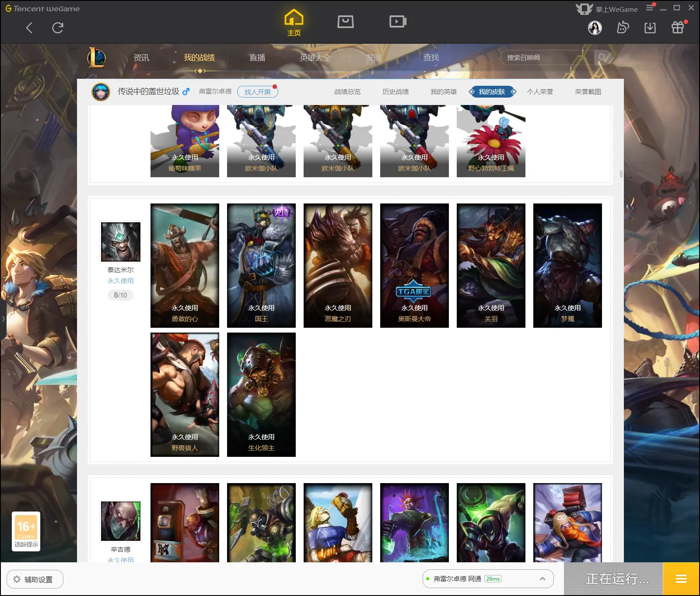Switch to the 直播 tab

coord(257,57)
